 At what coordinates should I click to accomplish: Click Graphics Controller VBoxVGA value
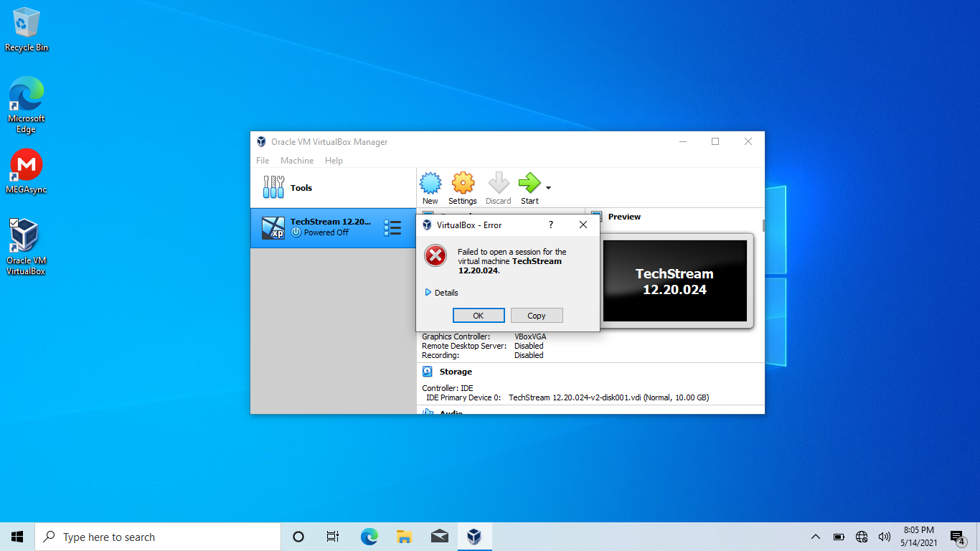click(x=530, y=336)
